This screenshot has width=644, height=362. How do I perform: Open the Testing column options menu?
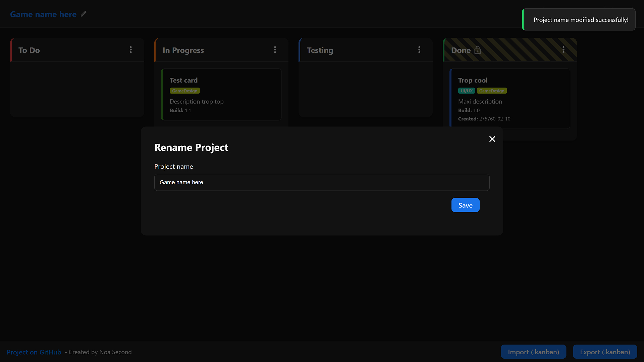pyautogui.click(x=419, y=50)
